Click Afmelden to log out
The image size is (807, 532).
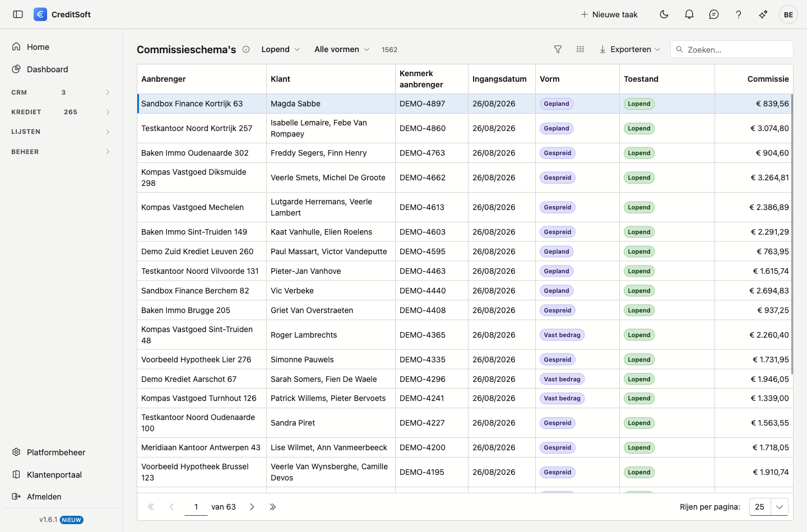click(61, 497)
